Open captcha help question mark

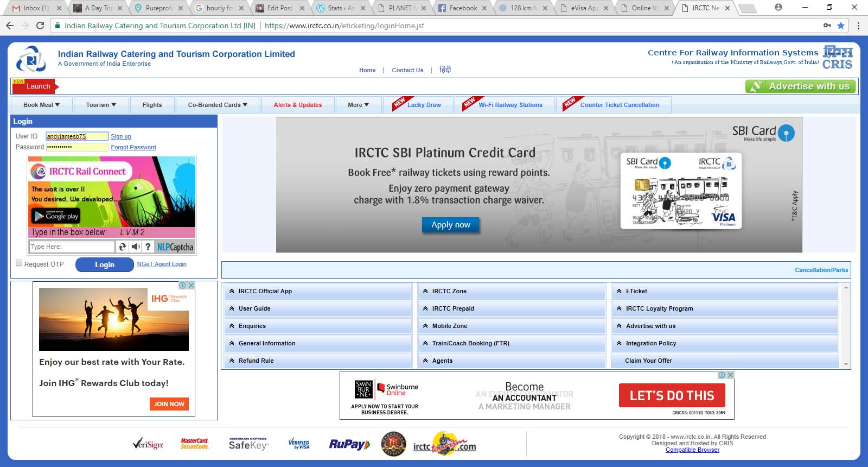[x=148, y=247]
